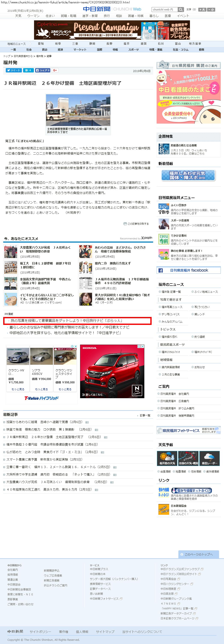
Task: Click the Google+ share button
Action: pyautogui.click(x=55, y=70)
